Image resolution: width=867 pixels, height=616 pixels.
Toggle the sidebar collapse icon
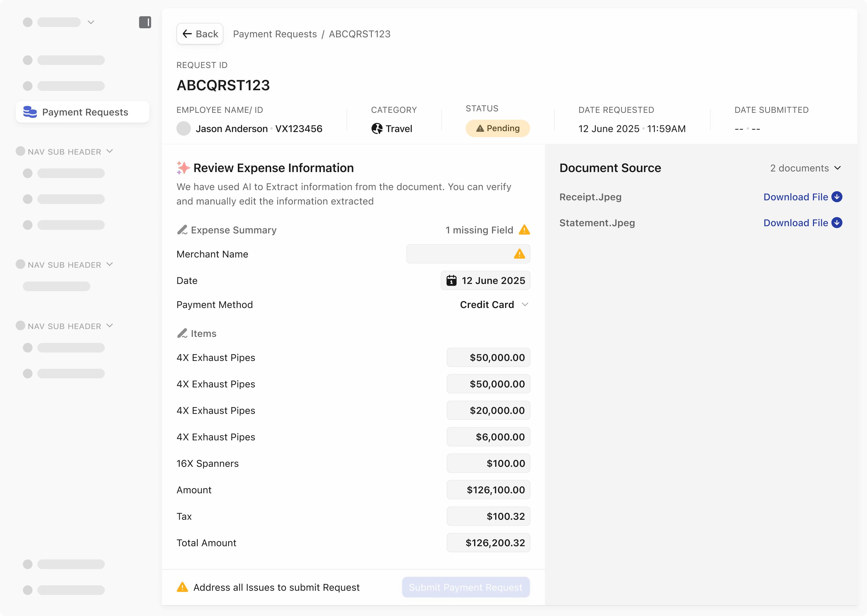144,22
